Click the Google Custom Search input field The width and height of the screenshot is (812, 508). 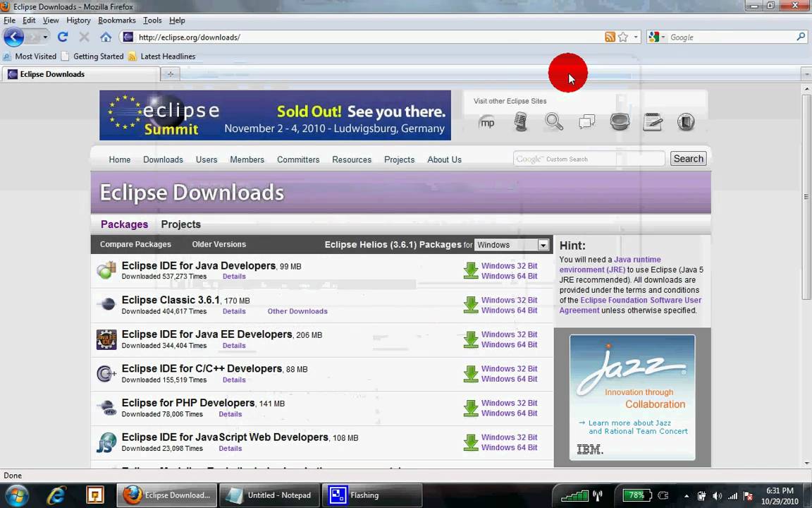[589, 159]
